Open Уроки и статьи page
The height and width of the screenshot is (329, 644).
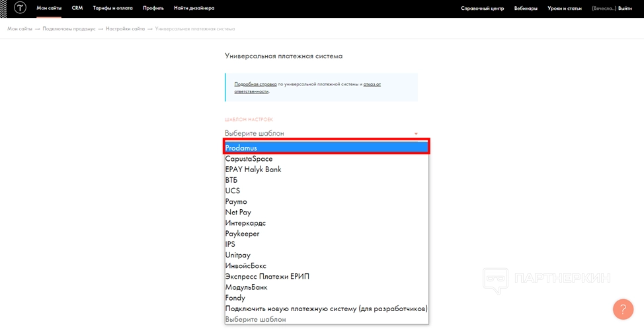564,8
